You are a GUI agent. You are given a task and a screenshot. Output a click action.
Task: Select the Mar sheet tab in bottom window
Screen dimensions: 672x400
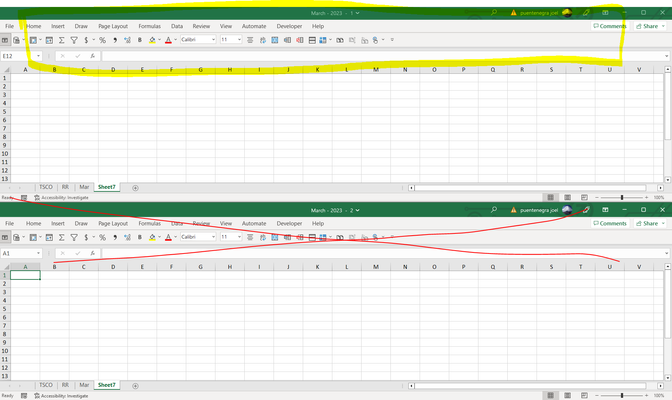point(84,385)
